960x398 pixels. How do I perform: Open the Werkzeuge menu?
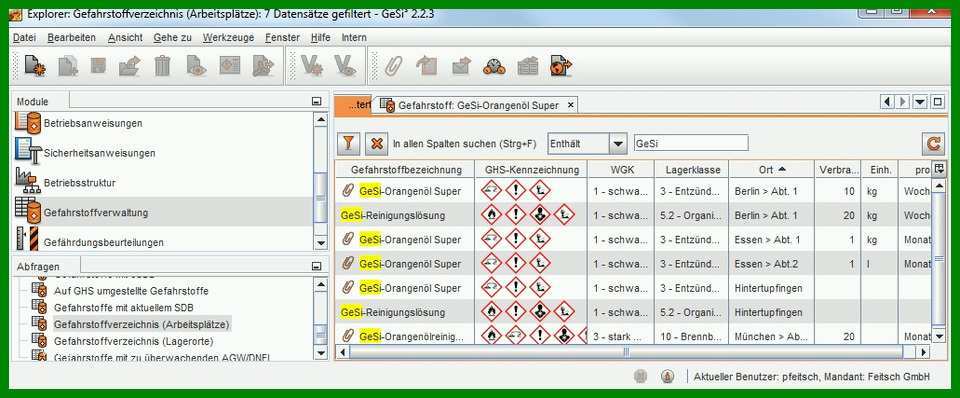point(228,37)
